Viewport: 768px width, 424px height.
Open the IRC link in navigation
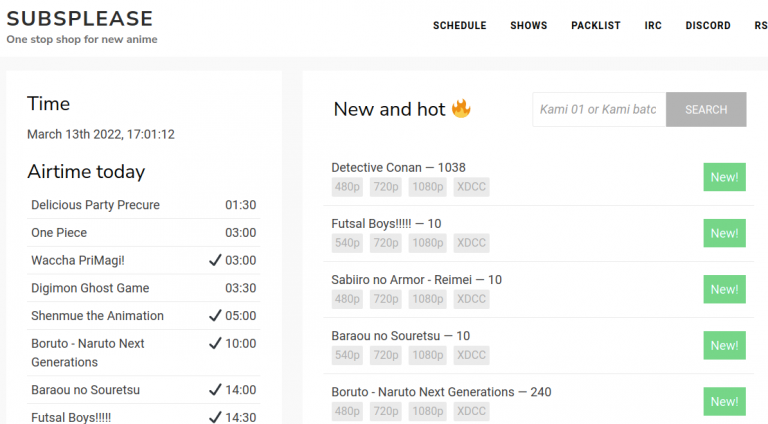pos(653,26)
